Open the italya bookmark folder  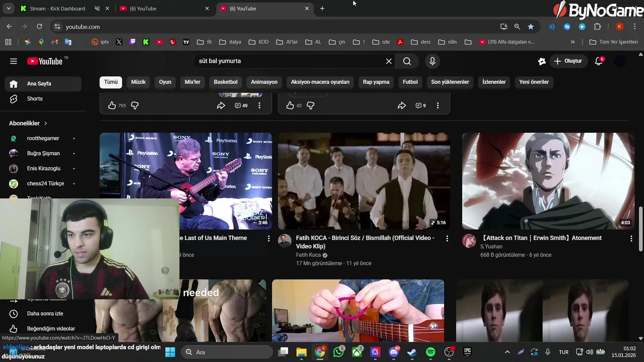[x=230, y=42]
